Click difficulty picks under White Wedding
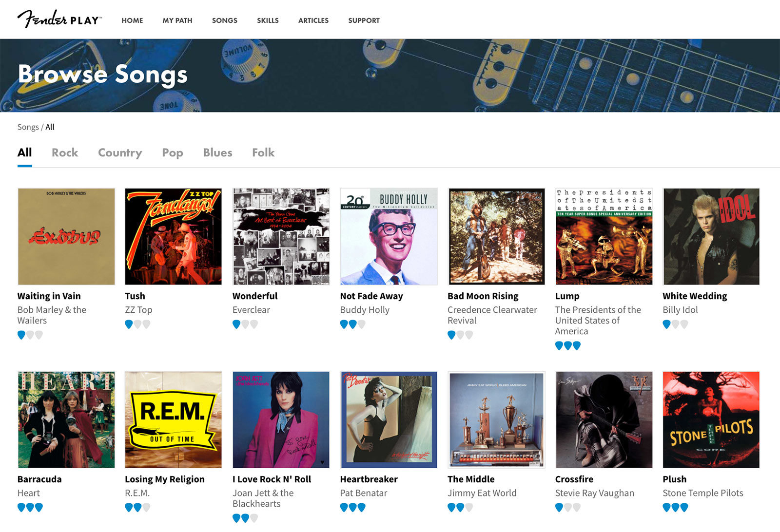Viewport: 780px width, 532px height. [675, 324]
